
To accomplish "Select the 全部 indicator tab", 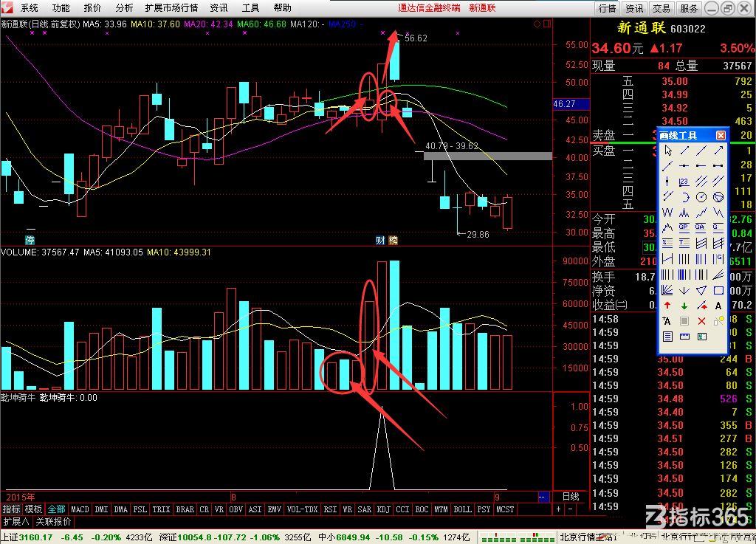I will pos(56,509).
